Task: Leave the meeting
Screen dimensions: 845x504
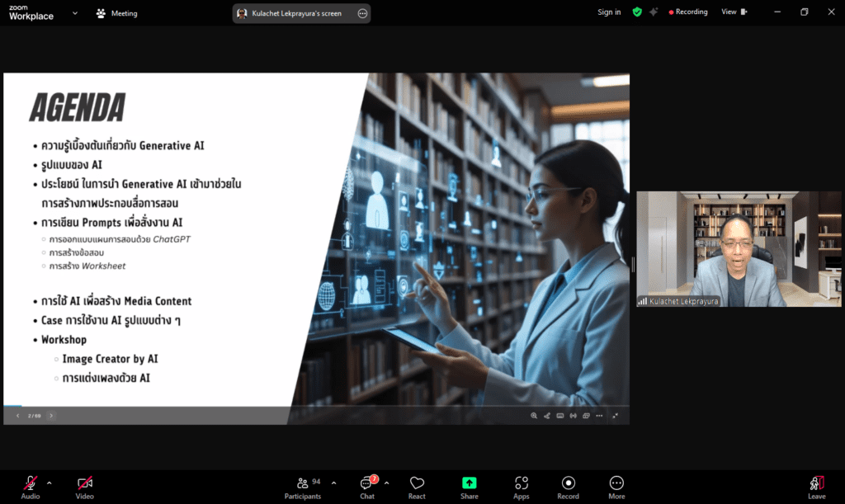Action: click(x=816, y=487)
